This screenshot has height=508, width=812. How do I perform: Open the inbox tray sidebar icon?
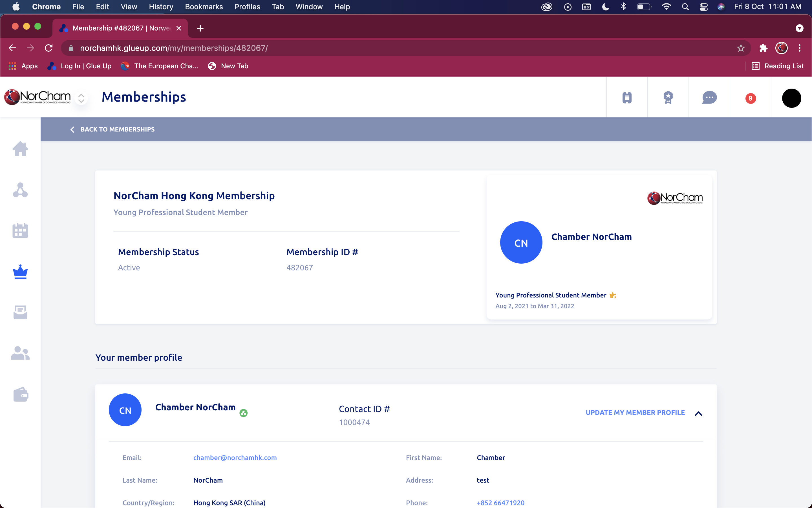[20, 312]
